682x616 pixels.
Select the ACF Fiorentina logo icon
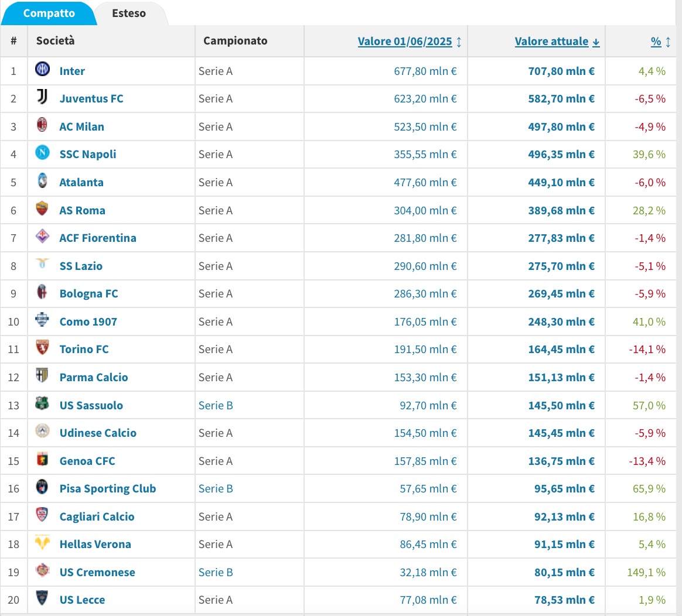tap(42, 237)
